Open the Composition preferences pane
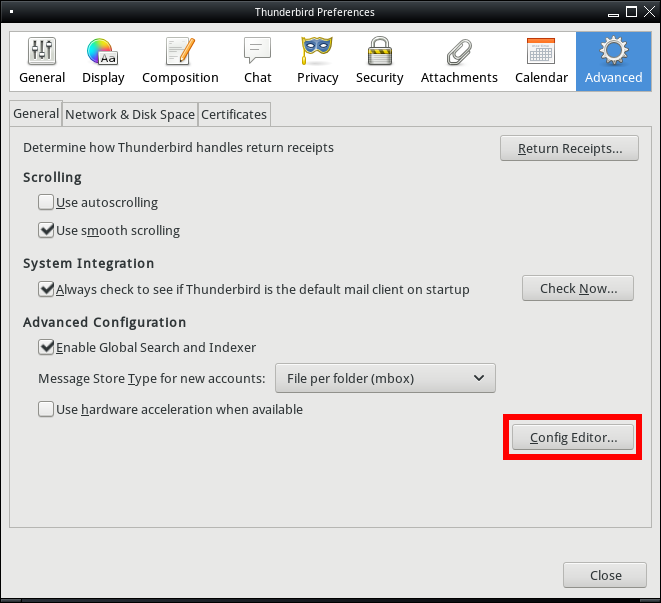This screenshot has height=603, width=661. click(x=180, y=62)
